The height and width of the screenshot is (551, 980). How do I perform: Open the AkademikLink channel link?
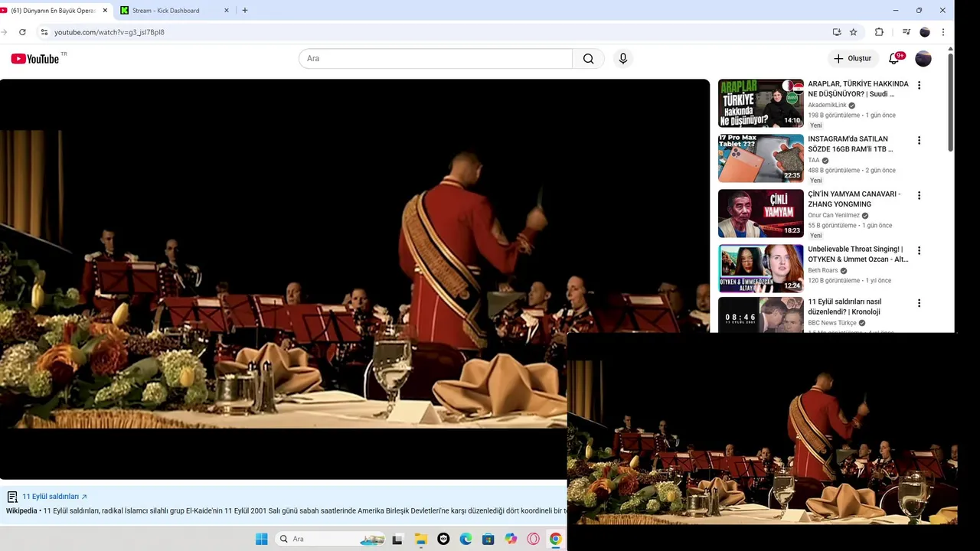828,106
